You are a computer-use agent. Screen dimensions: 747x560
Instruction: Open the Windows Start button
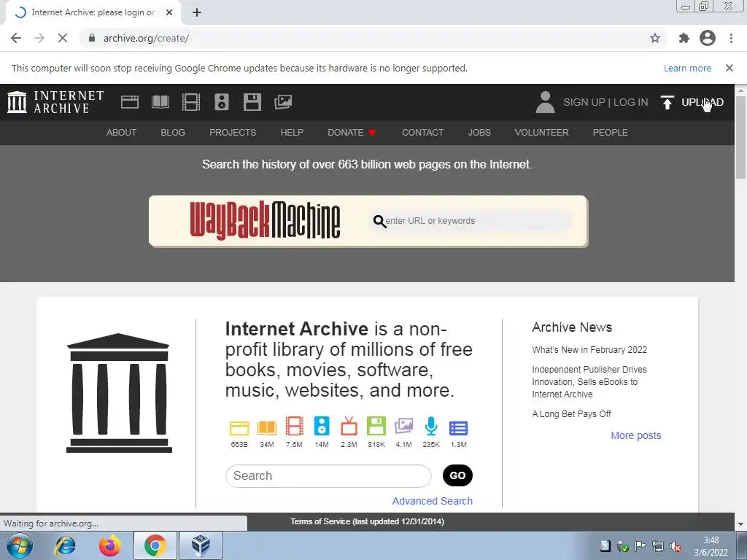(19, 545)
